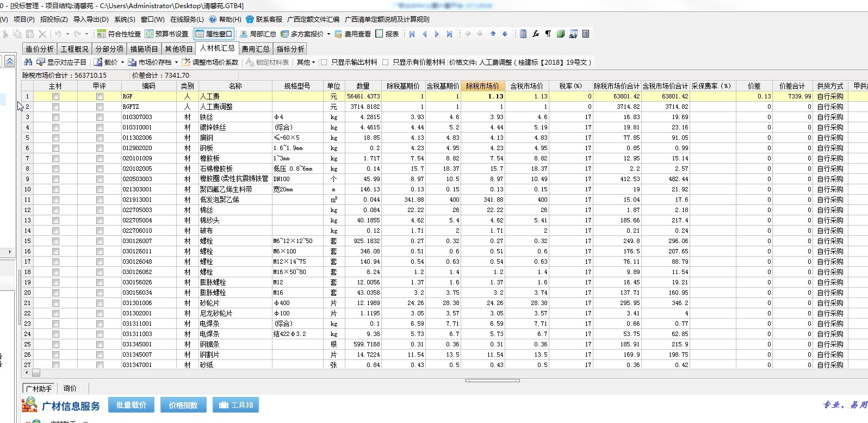The height and width of the screenshot is (423, 868).
Task: Click the table's horizontal scrollbar thumb
Action: pos(36,373)
